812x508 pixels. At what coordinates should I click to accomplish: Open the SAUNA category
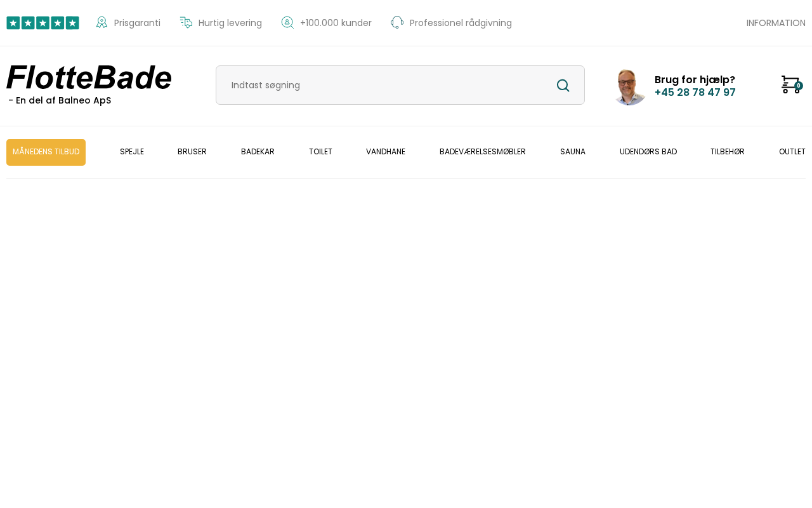pyautogui.click(x=573, y=152)
